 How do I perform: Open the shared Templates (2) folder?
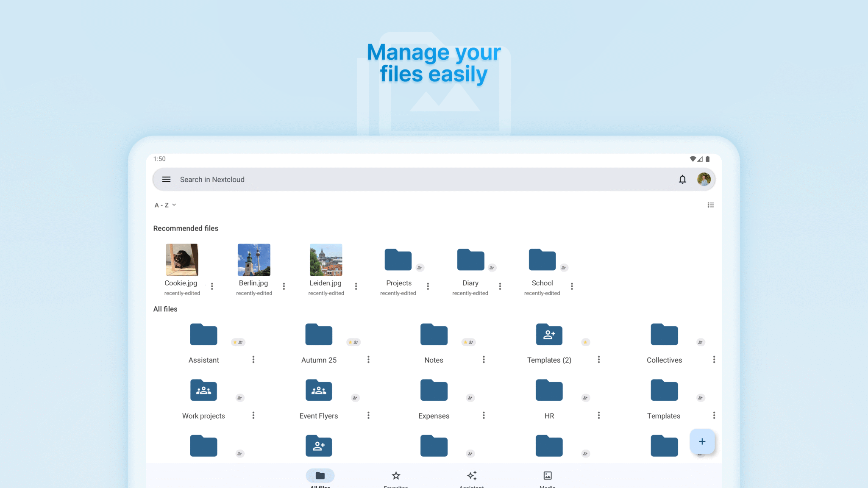click(x=549, y=335)
